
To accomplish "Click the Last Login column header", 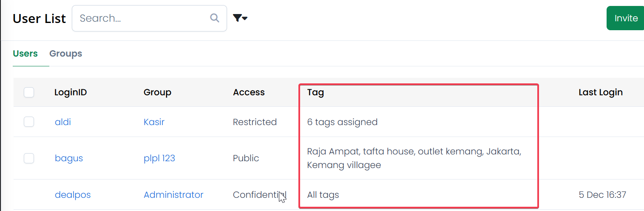I will click(600, 92).
